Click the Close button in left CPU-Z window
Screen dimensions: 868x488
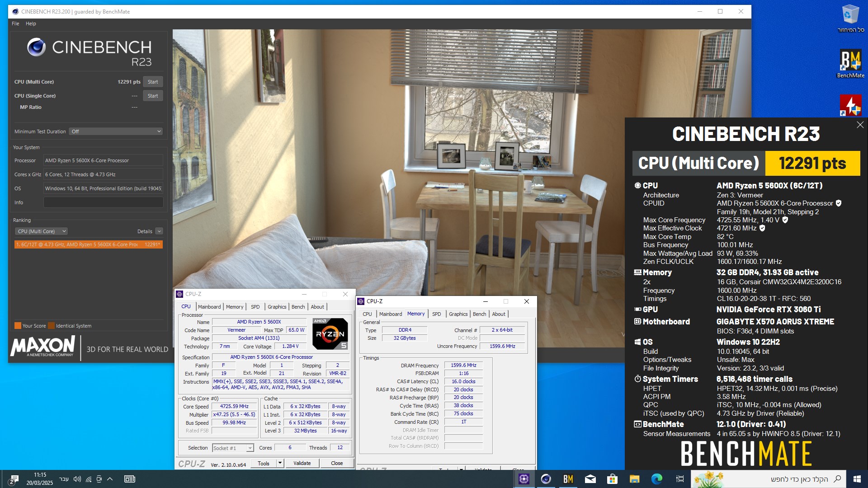337,463
